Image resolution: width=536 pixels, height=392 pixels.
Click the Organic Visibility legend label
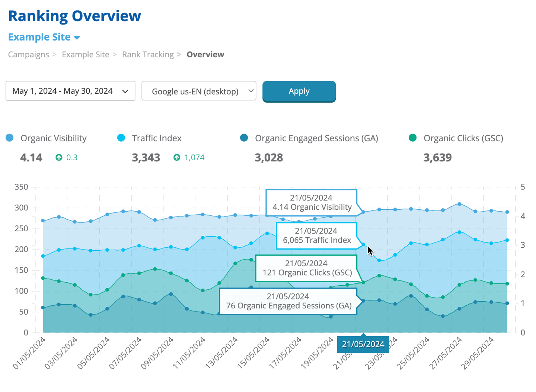point(54,138)
